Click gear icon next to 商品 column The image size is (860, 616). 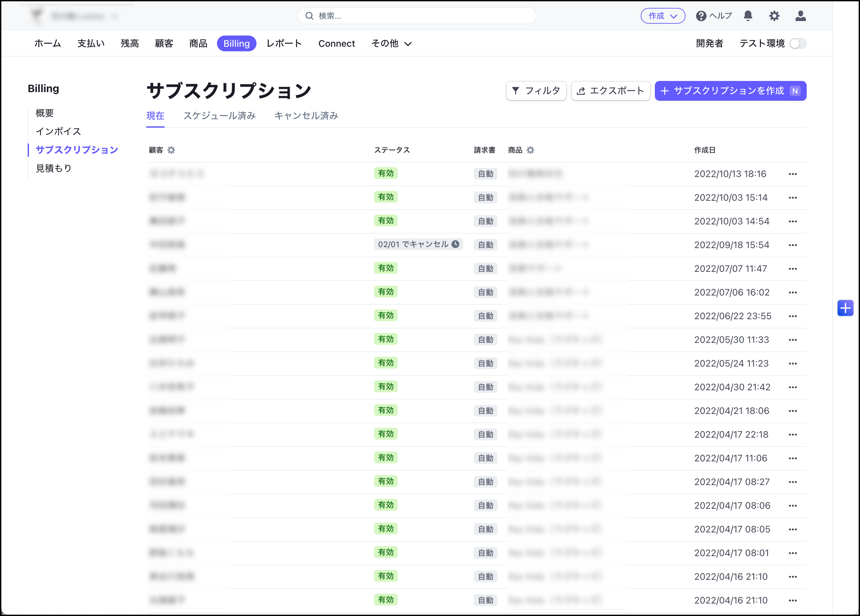530,150
